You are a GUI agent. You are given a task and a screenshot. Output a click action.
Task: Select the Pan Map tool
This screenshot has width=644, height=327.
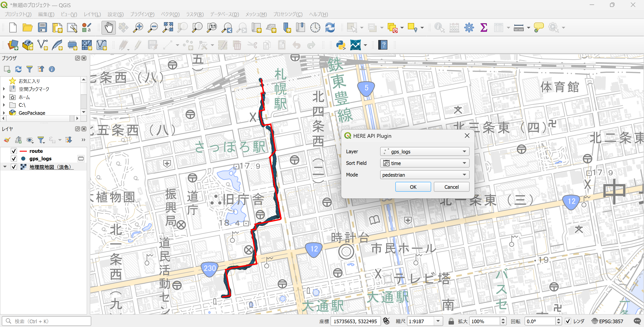click(108, 28)
